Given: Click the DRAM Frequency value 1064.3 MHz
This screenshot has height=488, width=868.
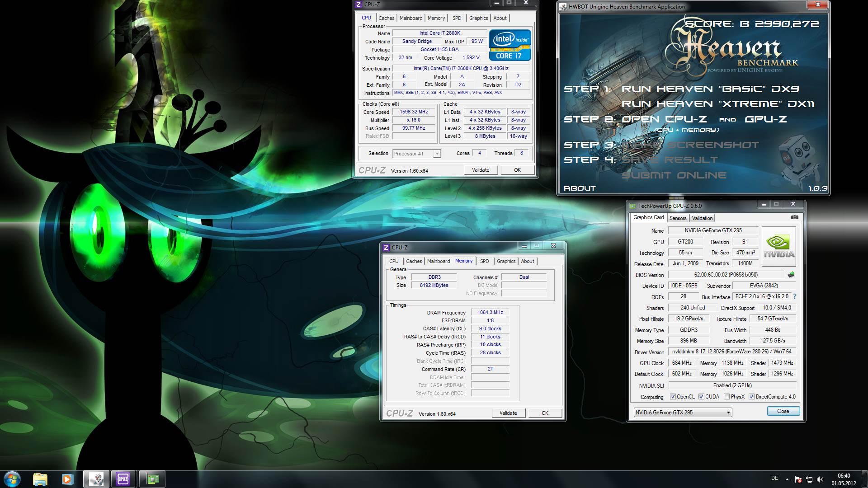Looking at the screenshot, I should [490, 312].
